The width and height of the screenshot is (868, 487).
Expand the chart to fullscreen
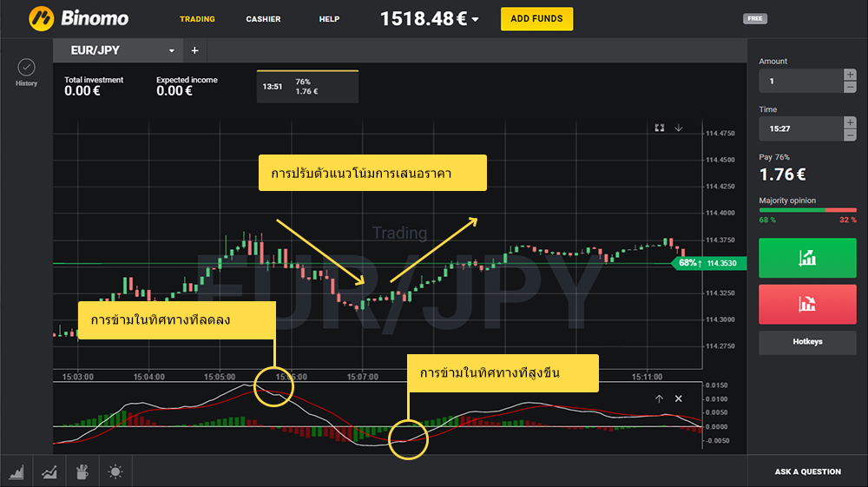(660, 128)
